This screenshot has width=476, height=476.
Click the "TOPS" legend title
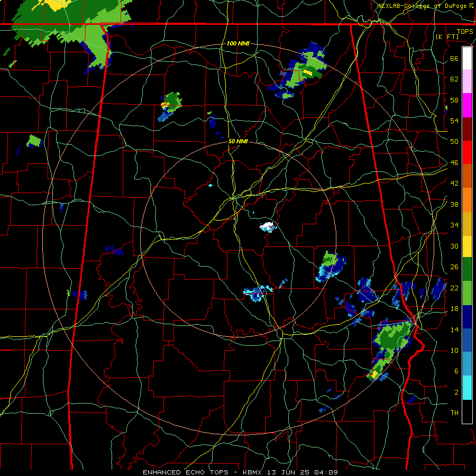(x=465, y=32)
